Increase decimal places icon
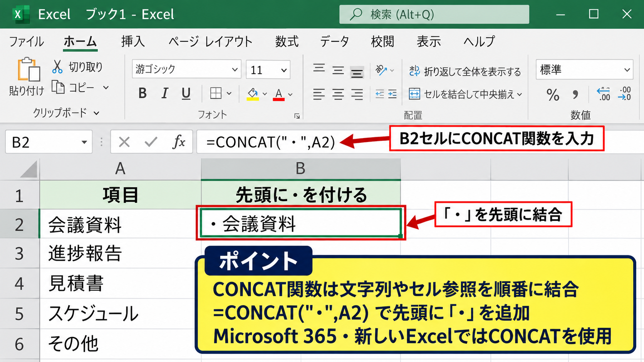This screenshot has width=644, height=362. click(604, 94)
